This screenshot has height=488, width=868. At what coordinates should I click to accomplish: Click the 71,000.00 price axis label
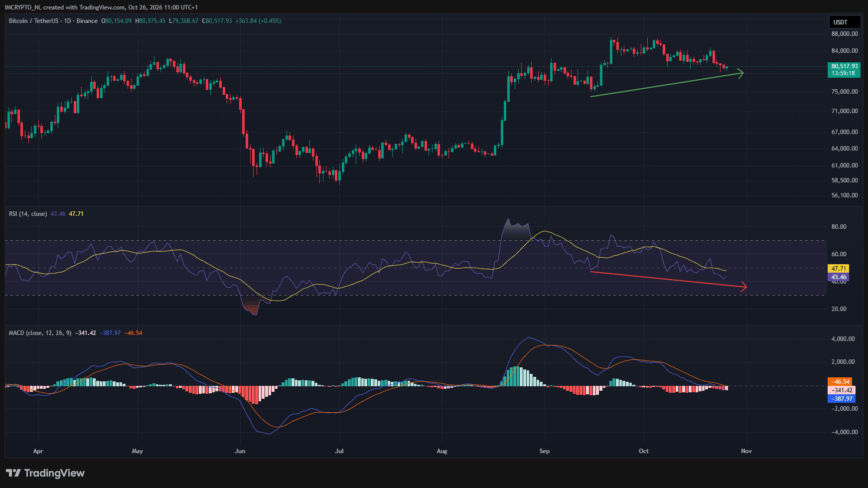coord(845,111)
